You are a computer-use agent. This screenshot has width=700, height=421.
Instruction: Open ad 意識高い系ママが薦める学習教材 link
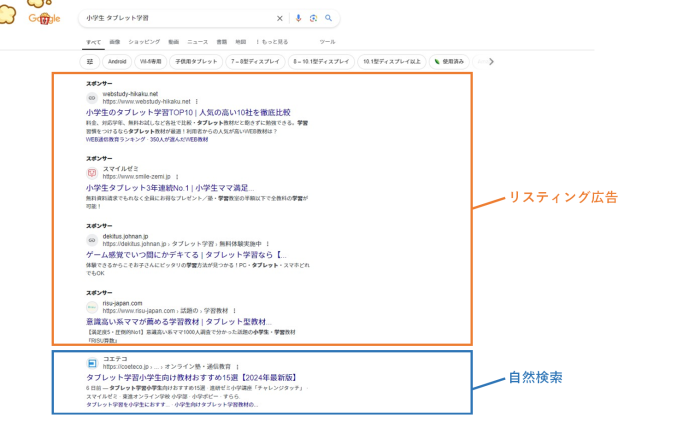179,322
